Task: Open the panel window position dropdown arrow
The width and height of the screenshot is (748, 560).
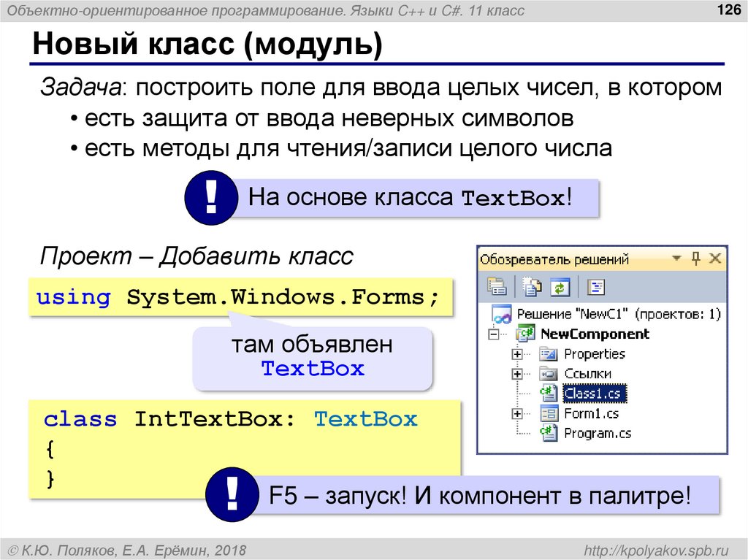Action: 676,258
